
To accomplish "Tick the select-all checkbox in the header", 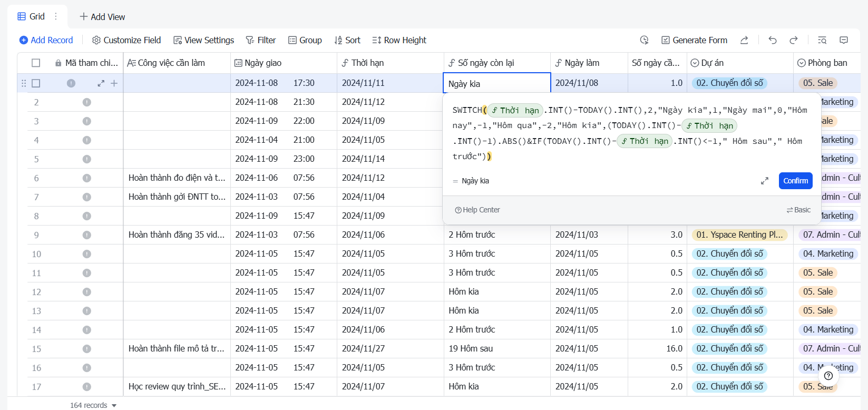I will (36, 63).
